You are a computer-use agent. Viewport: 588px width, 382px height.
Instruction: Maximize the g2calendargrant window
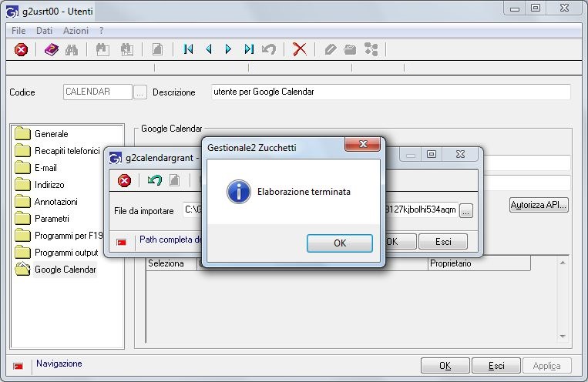point(432,154)
